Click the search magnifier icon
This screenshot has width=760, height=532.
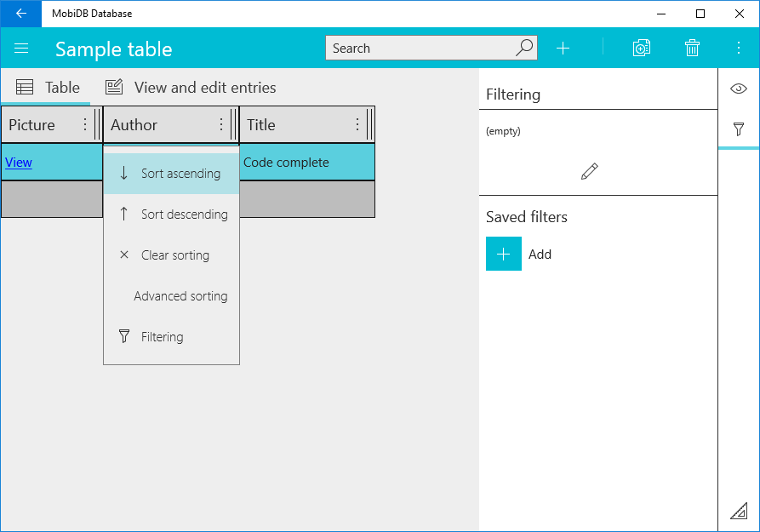coord(524,48)
